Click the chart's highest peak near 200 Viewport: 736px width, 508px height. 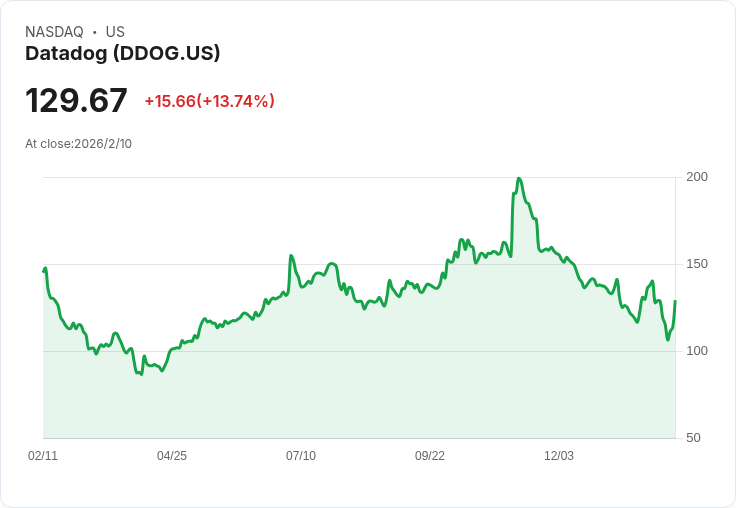(x=519, y=179)
